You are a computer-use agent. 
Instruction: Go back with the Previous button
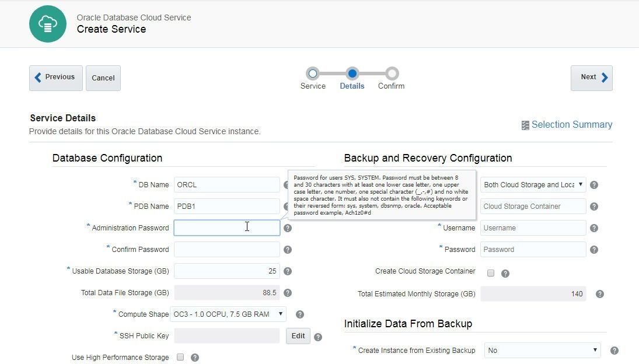[x=56, y=78]
